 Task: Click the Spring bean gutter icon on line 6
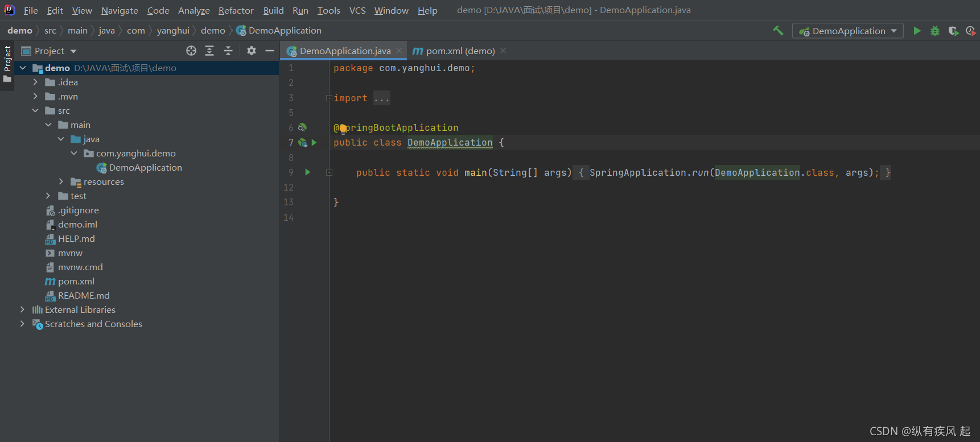[x=302, y=127]
